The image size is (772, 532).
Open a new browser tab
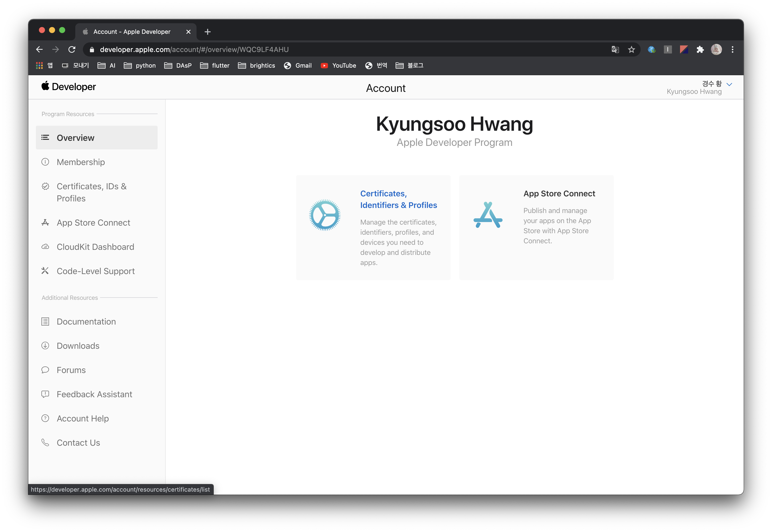pos(207,32)
